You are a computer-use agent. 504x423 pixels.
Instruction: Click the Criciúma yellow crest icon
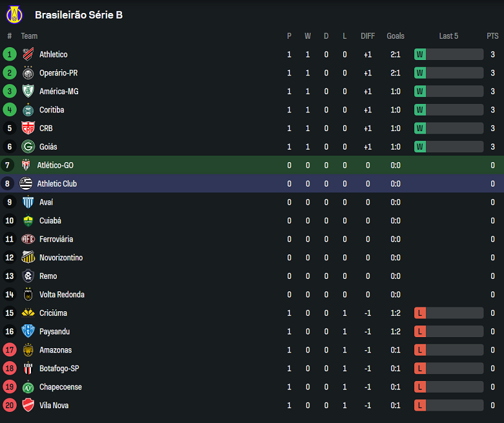28,313
